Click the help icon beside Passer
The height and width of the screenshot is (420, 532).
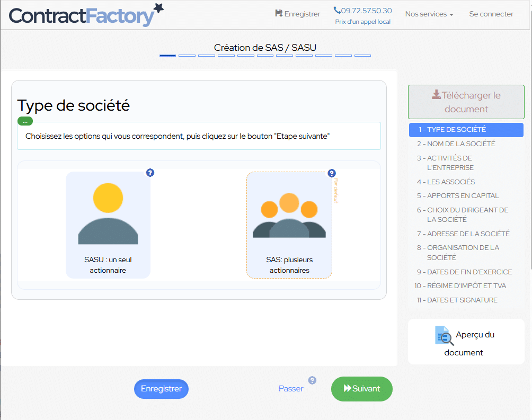tap(312, 380)
